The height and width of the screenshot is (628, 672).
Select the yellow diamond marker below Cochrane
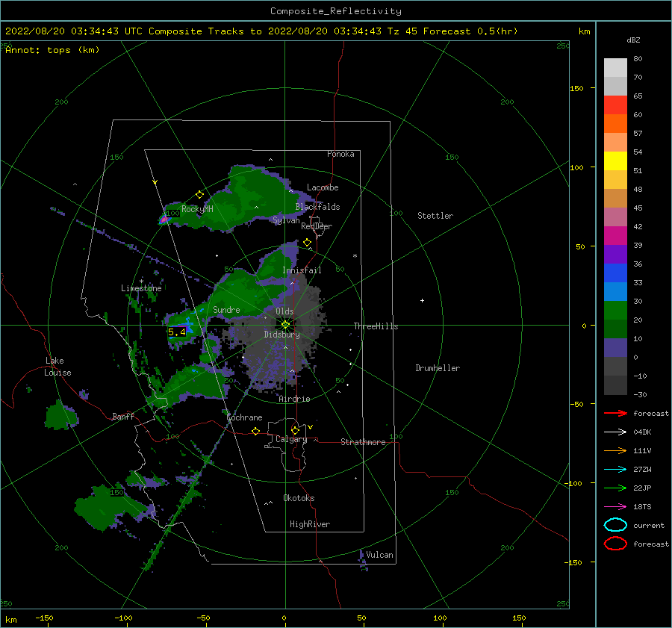point(255,431)
